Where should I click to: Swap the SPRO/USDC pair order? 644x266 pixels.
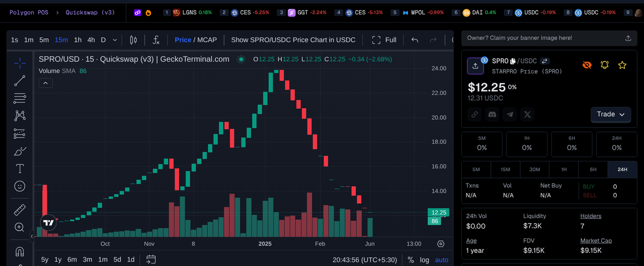pyautogui.click(x=545, y=61)
